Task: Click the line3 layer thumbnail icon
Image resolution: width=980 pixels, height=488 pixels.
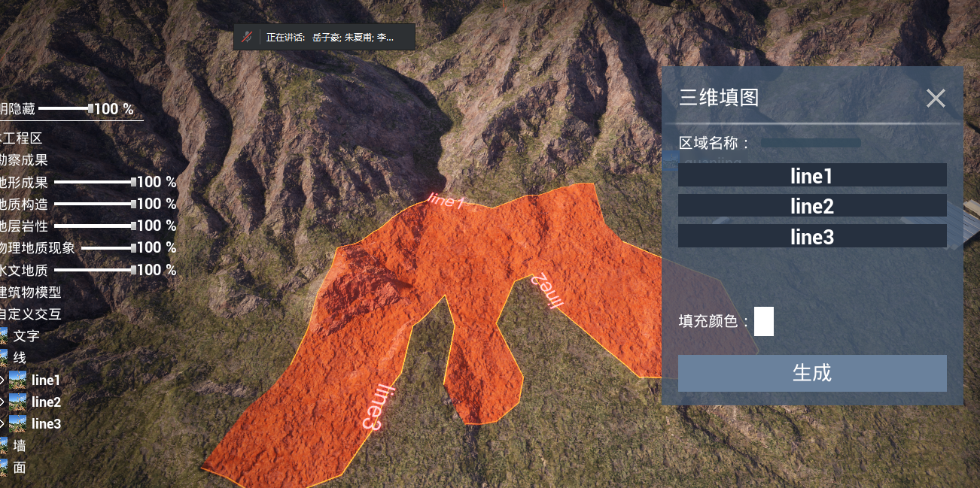Action: (x=18, y=424)
